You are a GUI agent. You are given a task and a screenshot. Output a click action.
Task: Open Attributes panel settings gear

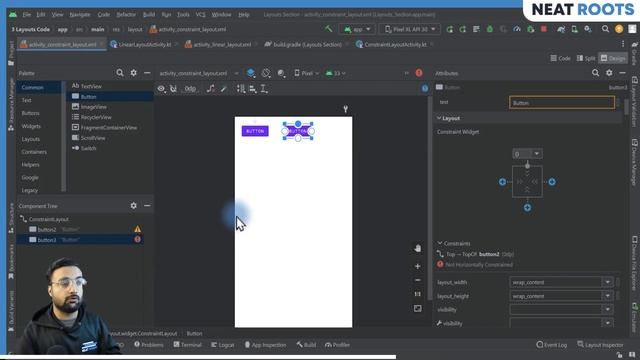click(609, 73)
